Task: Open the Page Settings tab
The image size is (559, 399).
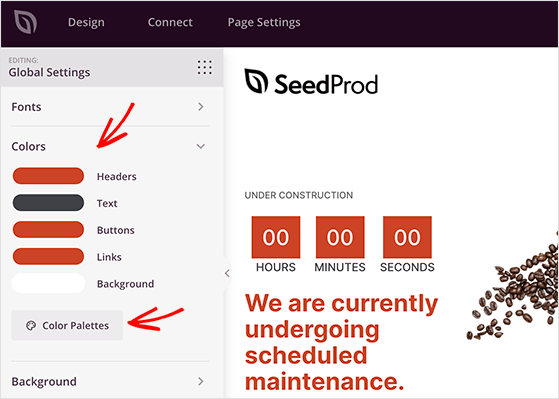Action: click(x=264, y=22)
